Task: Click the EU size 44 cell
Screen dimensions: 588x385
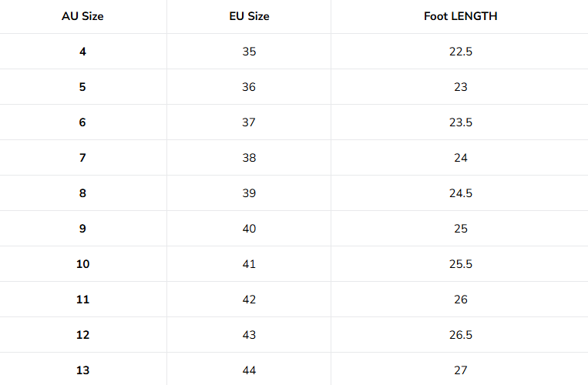Action: [x=249, y=370]
